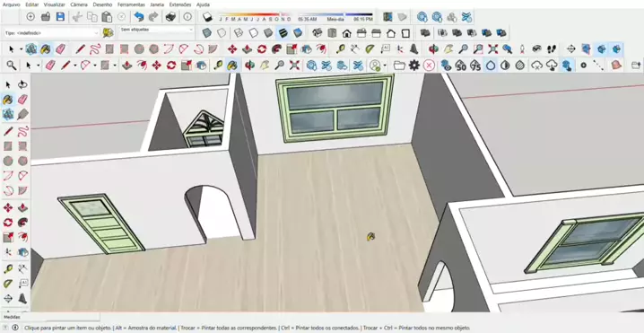
Task: Open the Câmera menu
Action: click(x=78, y=4)
